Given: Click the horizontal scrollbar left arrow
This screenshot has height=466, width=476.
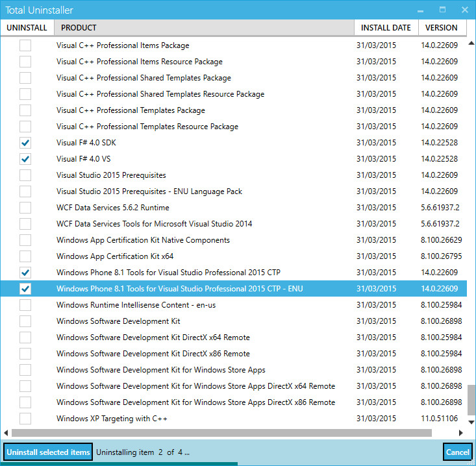Looking at the screenshot, I should [x=6, y=433].
